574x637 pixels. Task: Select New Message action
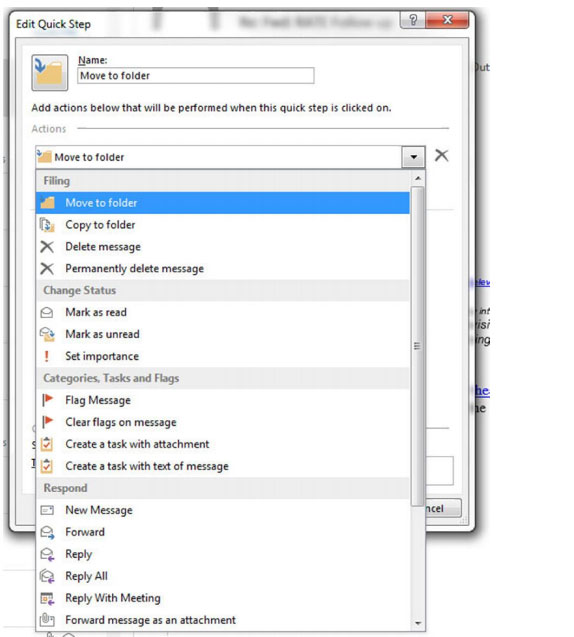pyautogui.click(x=223, y=510)
